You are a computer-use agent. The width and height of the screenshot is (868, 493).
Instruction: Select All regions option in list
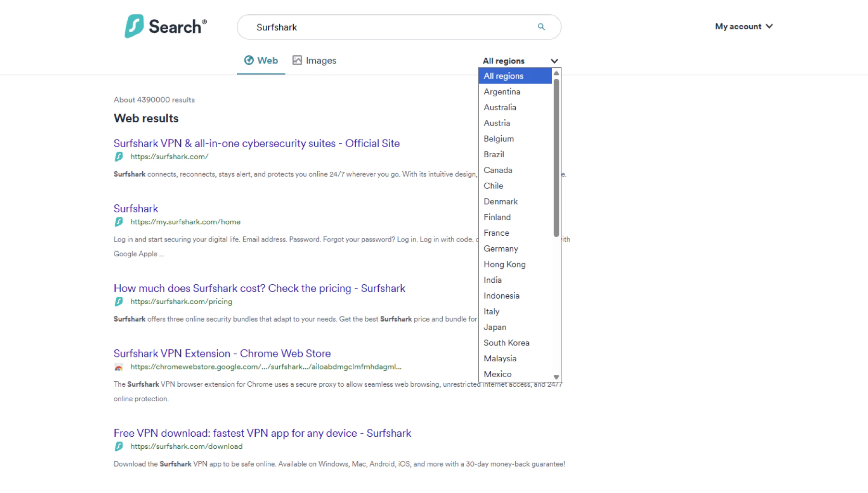click(515, 76)
